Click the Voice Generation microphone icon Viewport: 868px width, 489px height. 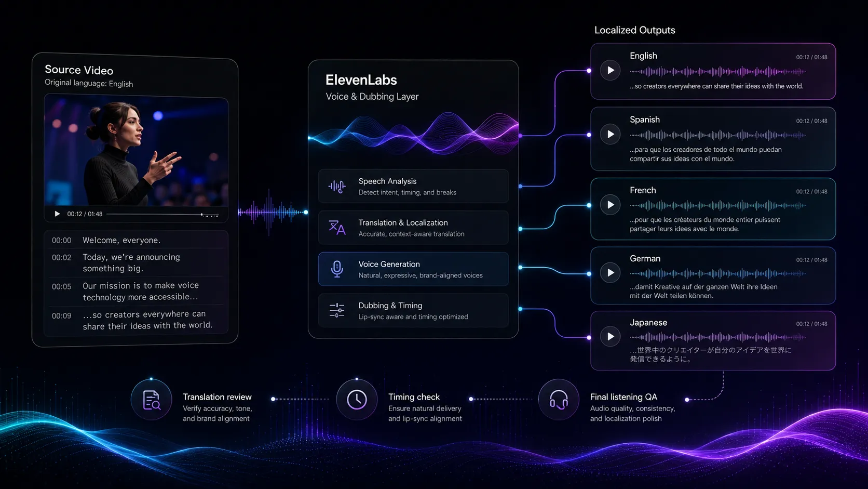(337, 269)
